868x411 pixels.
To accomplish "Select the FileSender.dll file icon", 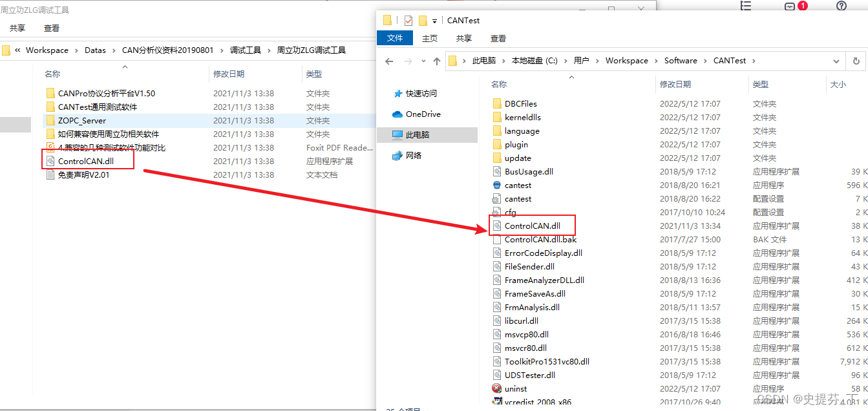I will 496,266.
